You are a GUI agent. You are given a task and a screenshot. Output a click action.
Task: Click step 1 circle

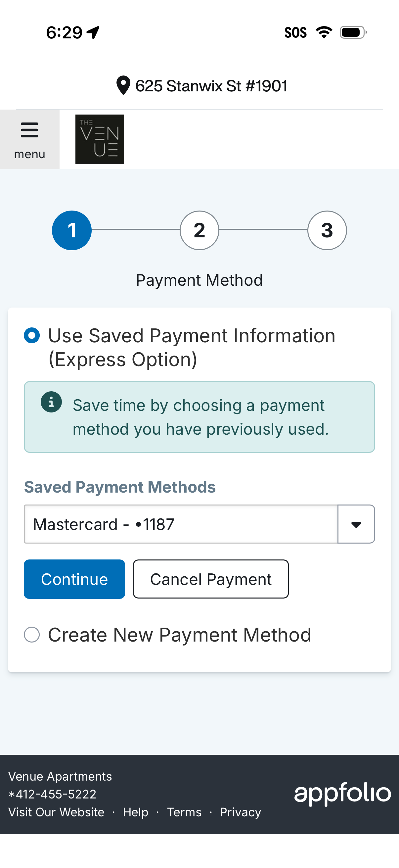point(72,230)
